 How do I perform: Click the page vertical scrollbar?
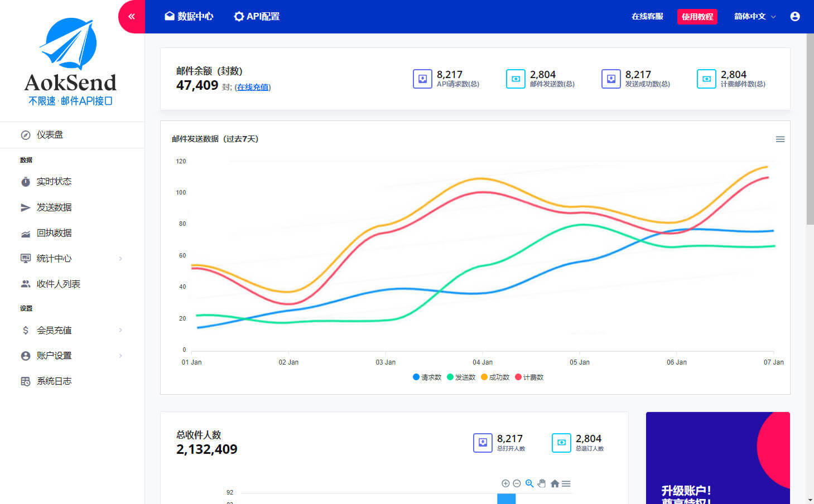[x=810, y=128]
